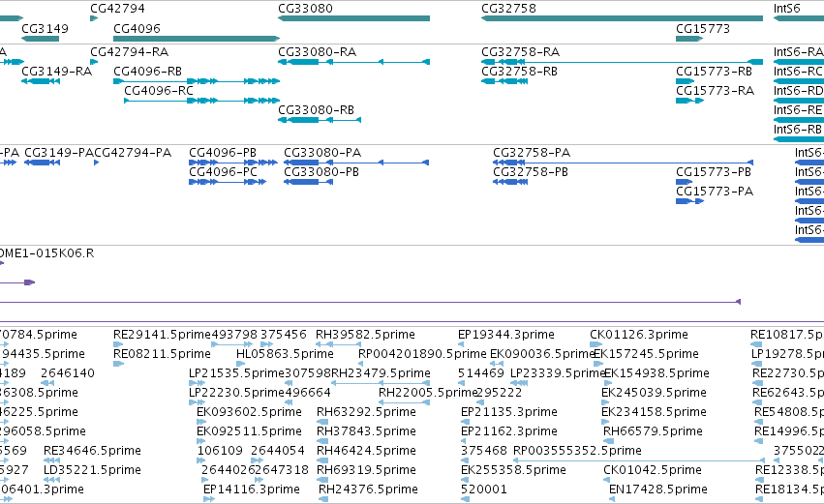This screenshot has width=824, height=504.
Task: Open protein CG32758-PA
Action: [532, 153]
